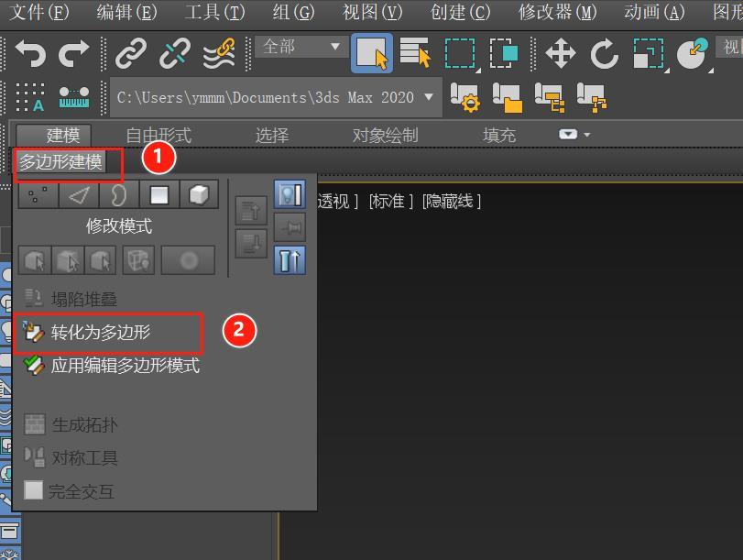The image size is (743, 560).
Task: Enable the 完全交互 checkbox
Action: tap(34, 490)
